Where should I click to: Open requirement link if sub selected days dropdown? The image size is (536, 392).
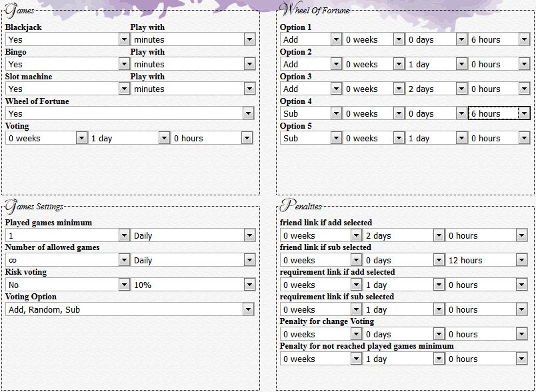404,309
